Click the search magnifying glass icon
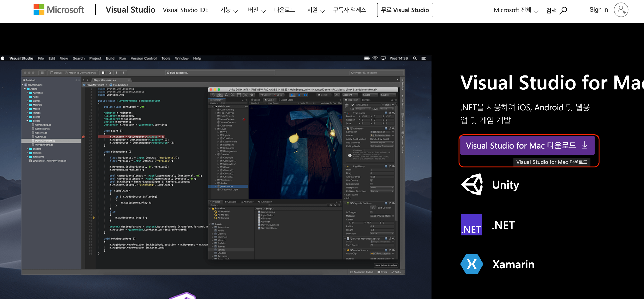The height and width of the screenshot is (299, 644). (x=563, y=10)
